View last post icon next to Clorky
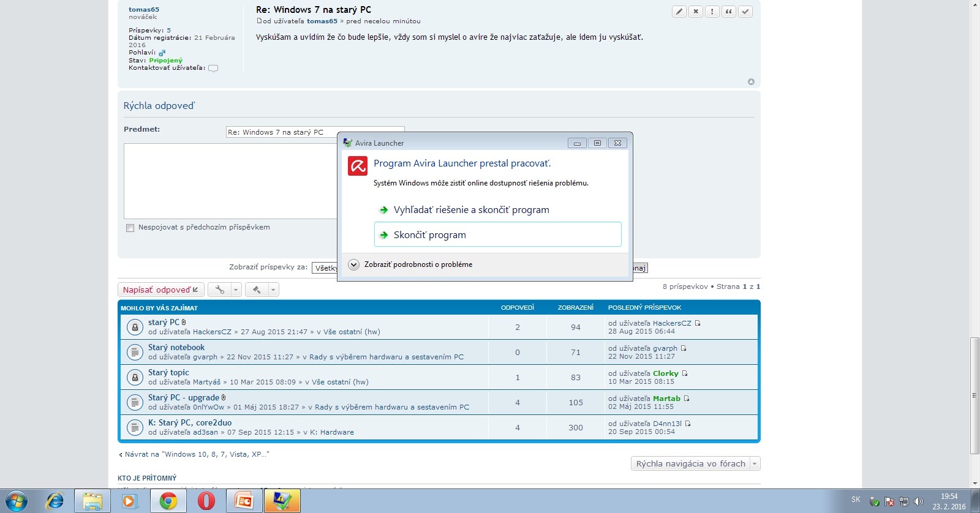This screenshot has height=513, width=980. coord(685,373)
